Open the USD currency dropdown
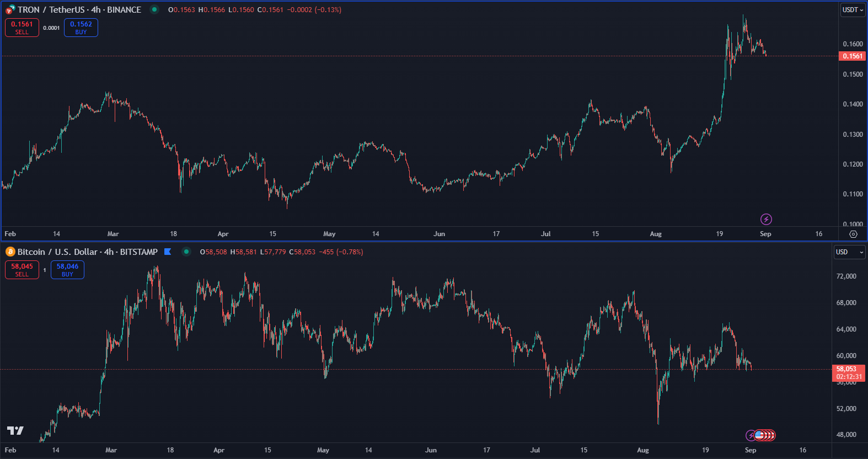 click(849, 252)
